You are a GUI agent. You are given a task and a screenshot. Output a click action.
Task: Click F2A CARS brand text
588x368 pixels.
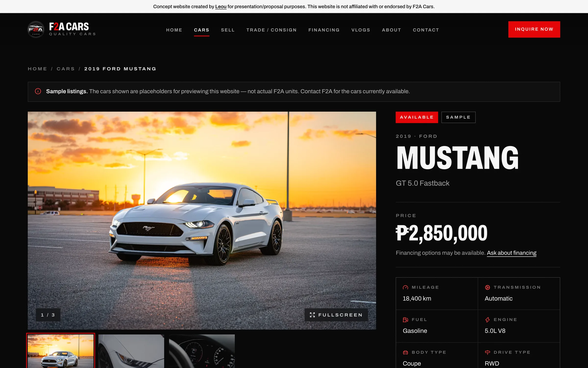click(69, 26)
